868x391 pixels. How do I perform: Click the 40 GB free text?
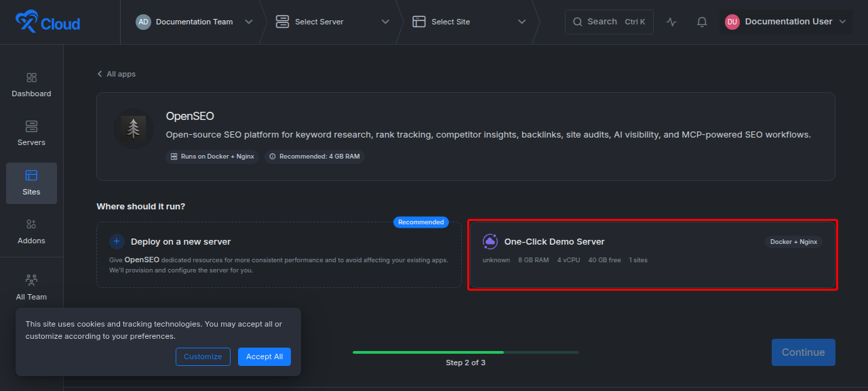point(604,260)
